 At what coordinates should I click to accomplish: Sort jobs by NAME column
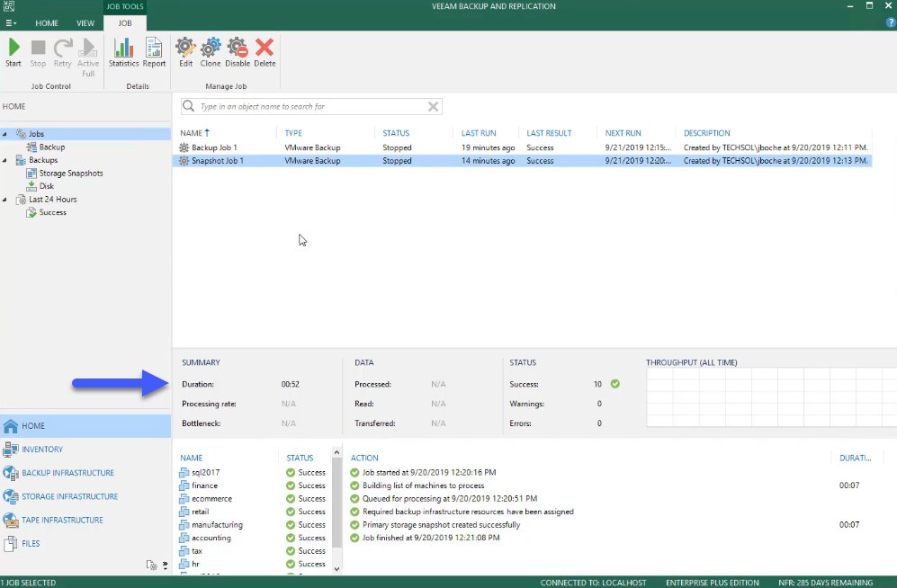(194, 133)
